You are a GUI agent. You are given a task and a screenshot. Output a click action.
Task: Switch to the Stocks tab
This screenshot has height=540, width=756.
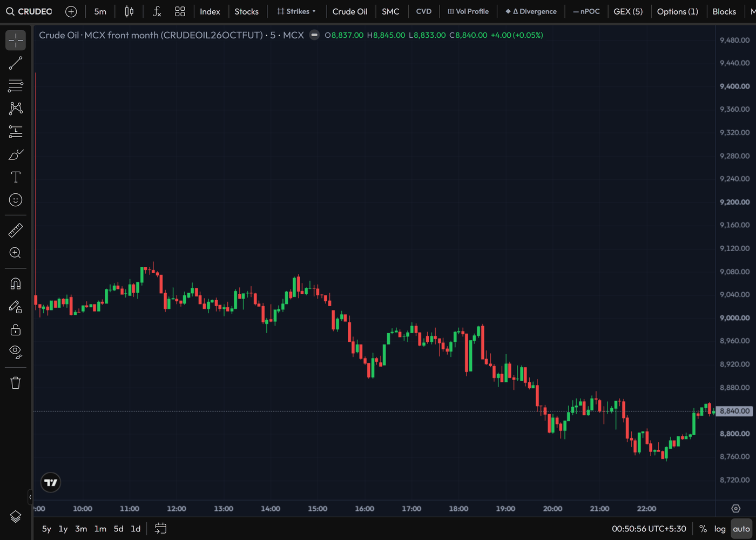click(246, 11)
